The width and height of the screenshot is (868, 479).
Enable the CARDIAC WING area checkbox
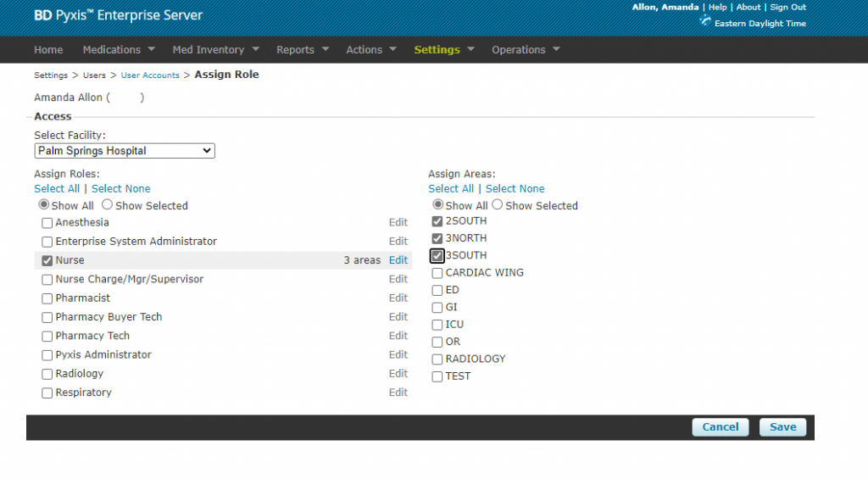[x=437, y=273]
